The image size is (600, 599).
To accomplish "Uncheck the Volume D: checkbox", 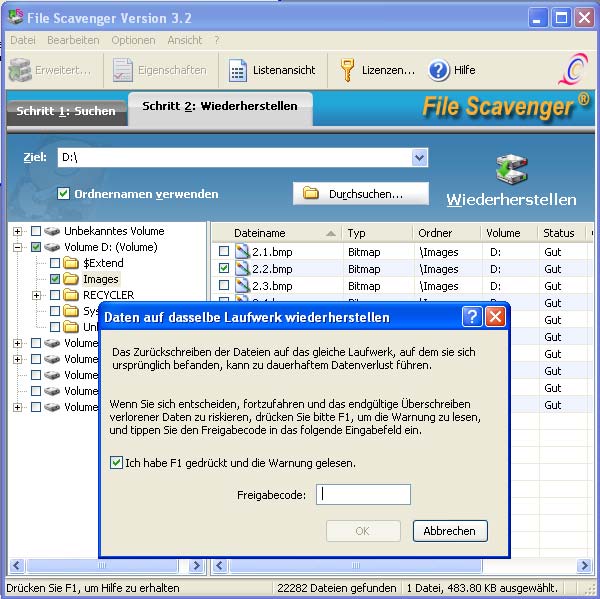I will coord(36,247).
